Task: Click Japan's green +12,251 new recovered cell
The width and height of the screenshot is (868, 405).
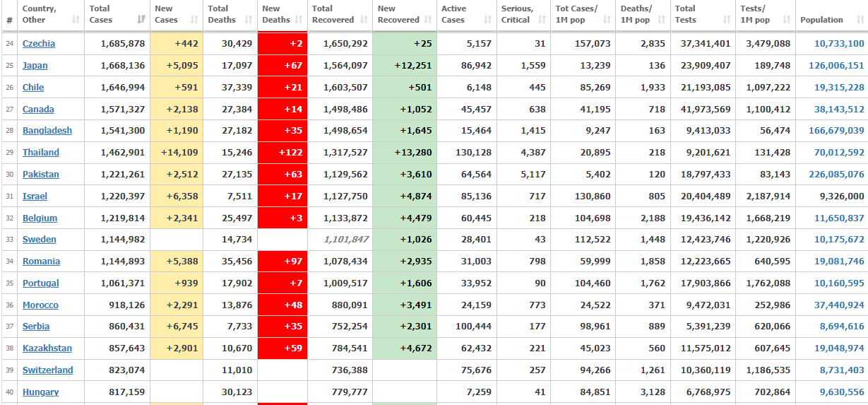Action: coord(405,66)
